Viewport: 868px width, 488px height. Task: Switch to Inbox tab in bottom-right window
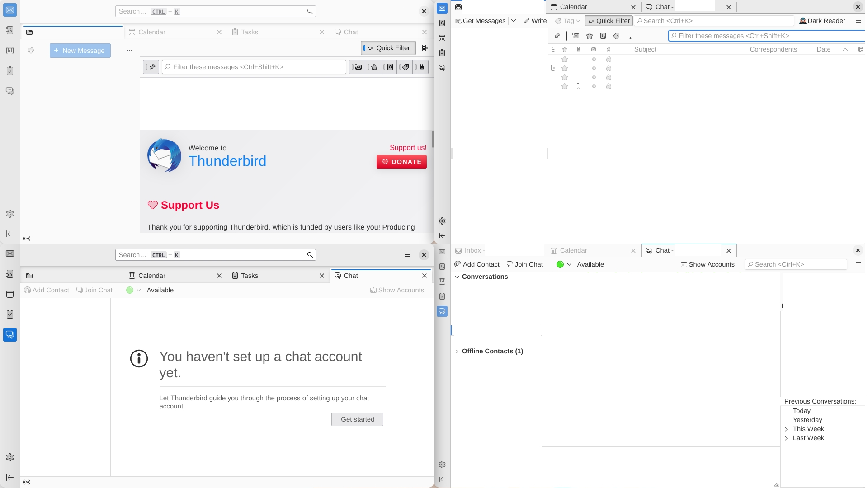coord(499,250)
